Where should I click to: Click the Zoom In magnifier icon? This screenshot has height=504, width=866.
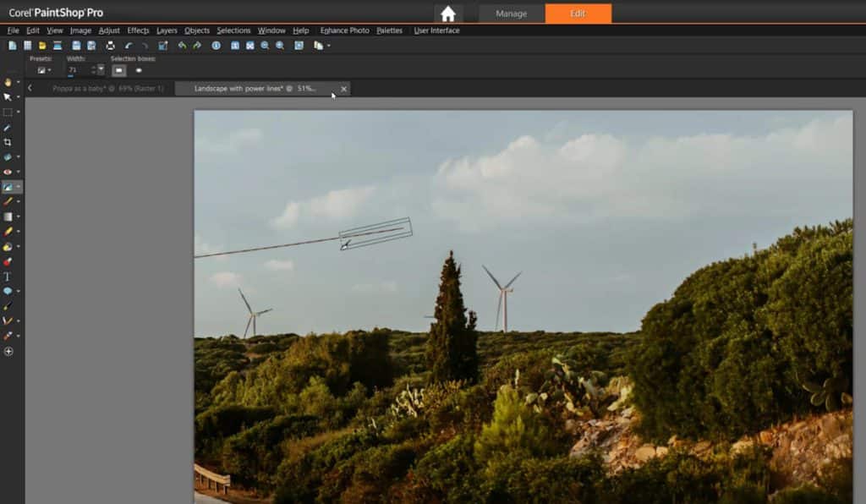pyautogui.click(x=264, y=46)
